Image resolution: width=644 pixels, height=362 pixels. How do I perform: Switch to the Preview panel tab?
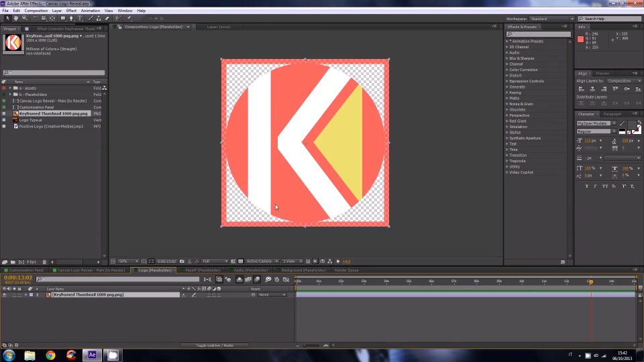point(602,74)
